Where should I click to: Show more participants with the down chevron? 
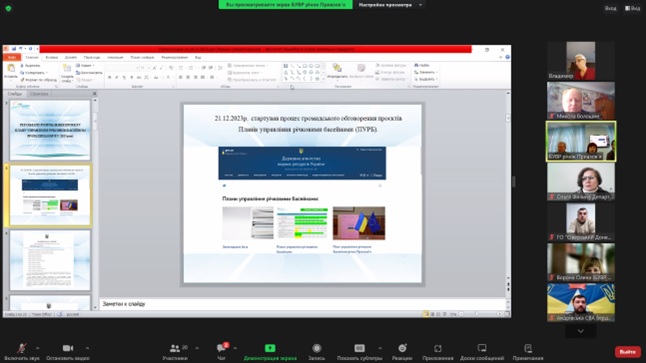click(580, 331)
